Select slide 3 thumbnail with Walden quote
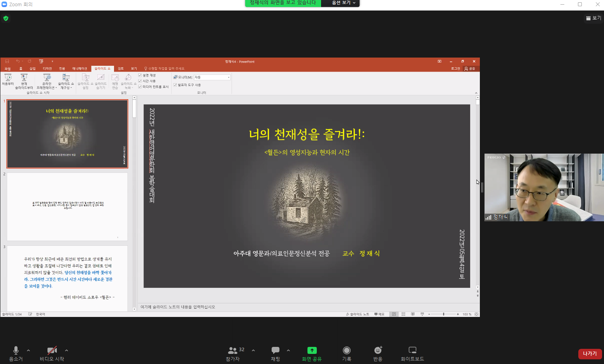Image resolution: width=604 pixels, height=364 pixels. click(67, 278)
